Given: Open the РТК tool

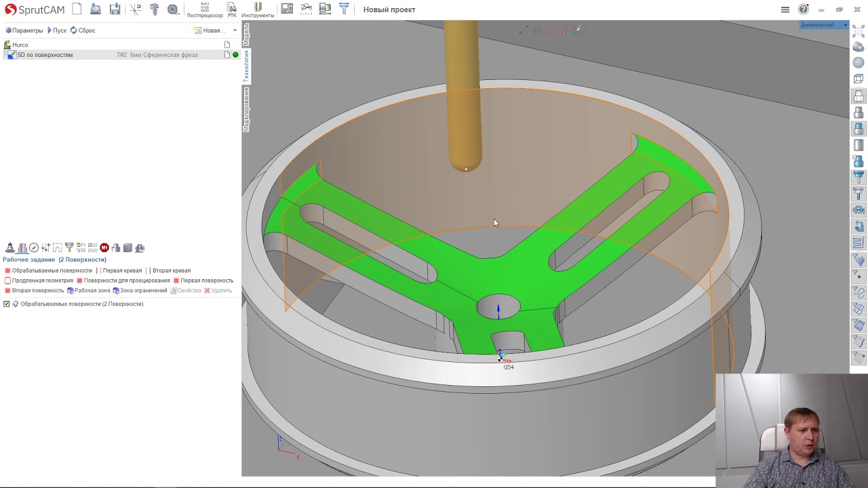Looking at the screenshot, I should coord(232,9).
